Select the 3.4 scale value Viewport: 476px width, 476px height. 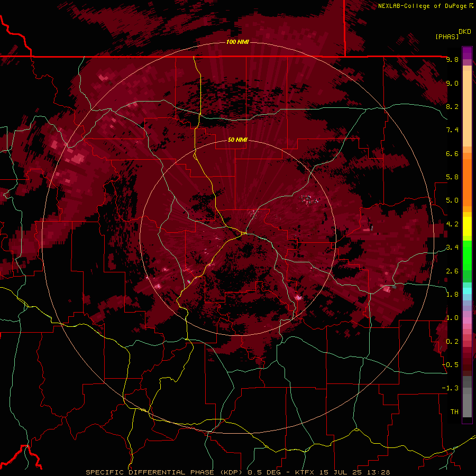click(x=452, y=248)
